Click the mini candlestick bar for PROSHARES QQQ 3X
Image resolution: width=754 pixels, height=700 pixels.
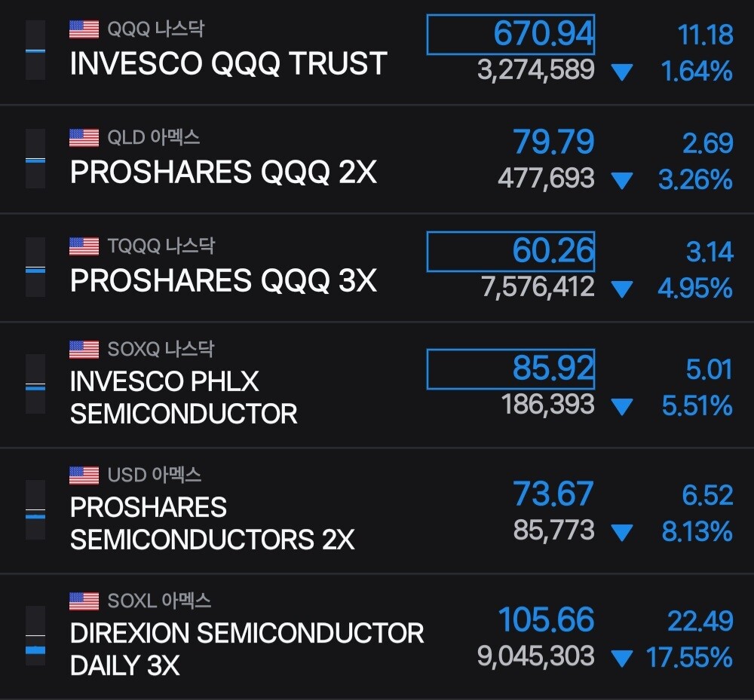point(35,267)
